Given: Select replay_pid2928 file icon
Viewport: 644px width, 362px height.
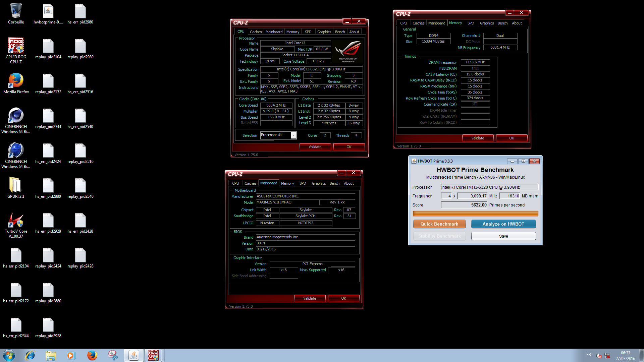Looking at the screenshot, I should pyautogui.click(x=48, y=328).
